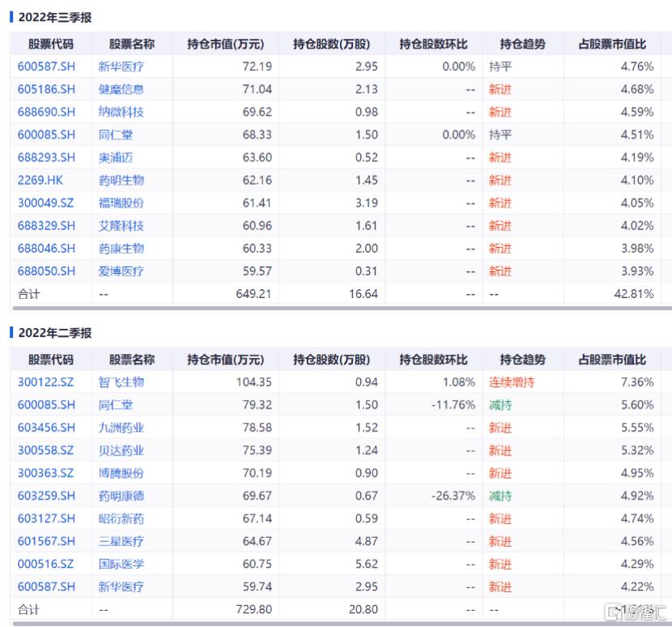The image size is (672, 627).
Task: Open stock code 603127.SH link
Action: 46,518
